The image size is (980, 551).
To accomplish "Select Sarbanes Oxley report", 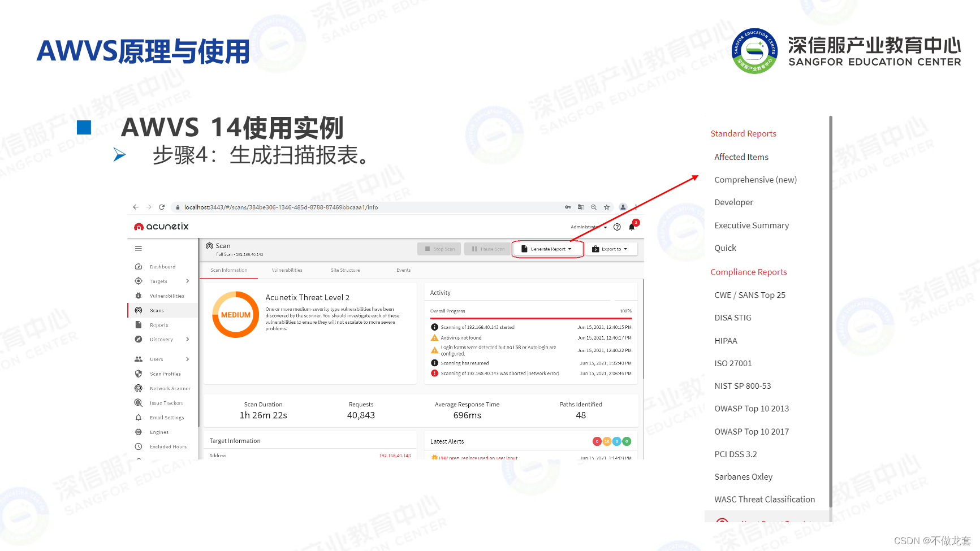I will point(743,477).
